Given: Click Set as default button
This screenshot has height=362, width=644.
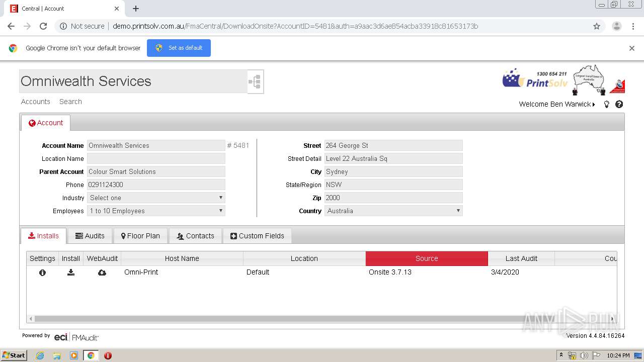Looking at the screenshot, I should pyautogui.click(x=179, y=48).
